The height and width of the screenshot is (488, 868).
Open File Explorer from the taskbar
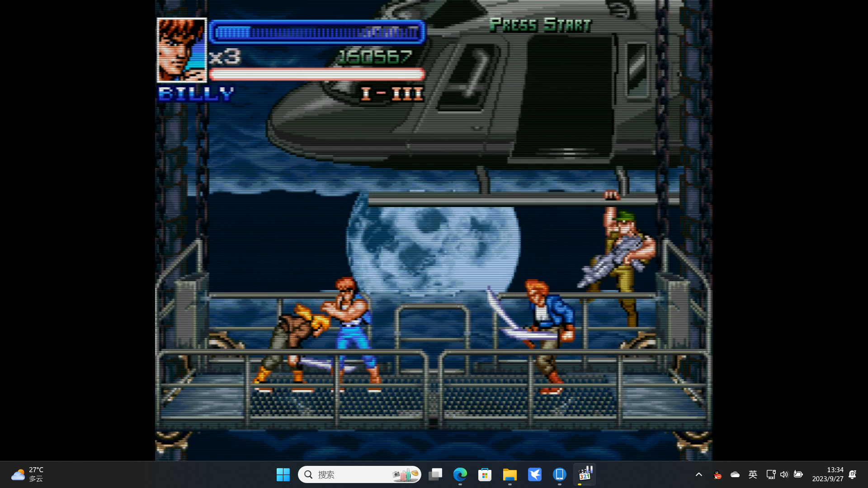[x=510, y=474]
